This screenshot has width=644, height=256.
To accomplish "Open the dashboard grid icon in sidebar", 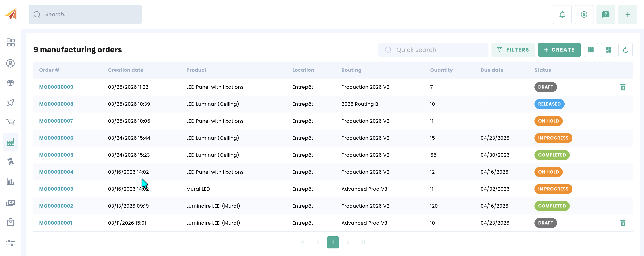I will (11, 42).
